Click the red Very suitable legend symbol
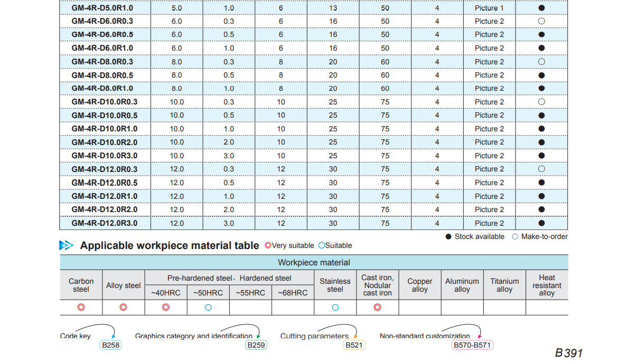 [x=268, y=245]
